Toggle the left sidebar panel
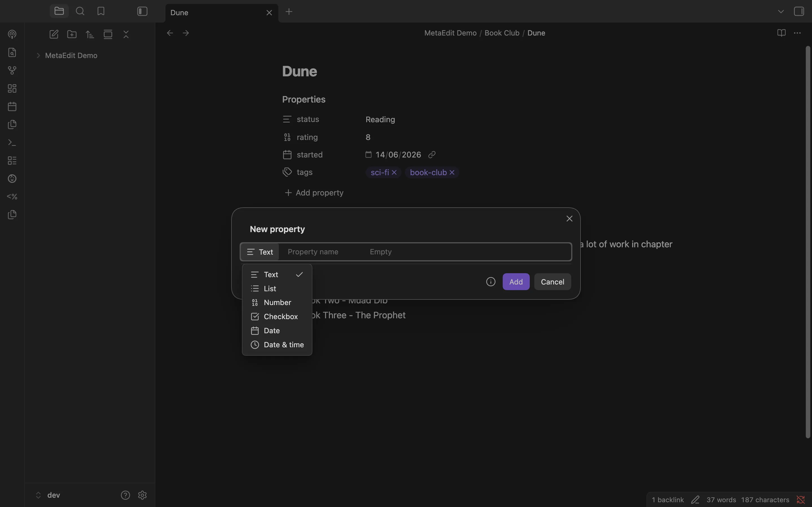Image resolution: width=812 pixels, height=507 pixels. pyautogui.click(x=142, y=11)
